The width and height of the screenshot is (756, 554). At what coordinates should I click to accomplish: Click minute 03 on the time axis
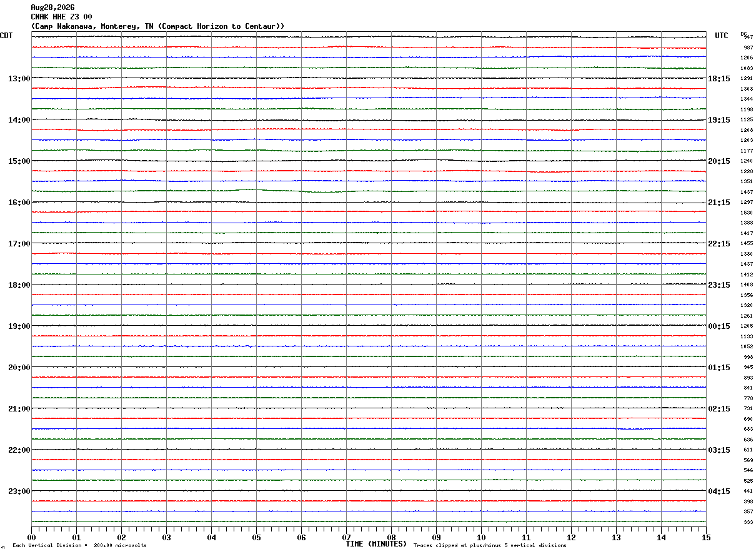point(167,537)
